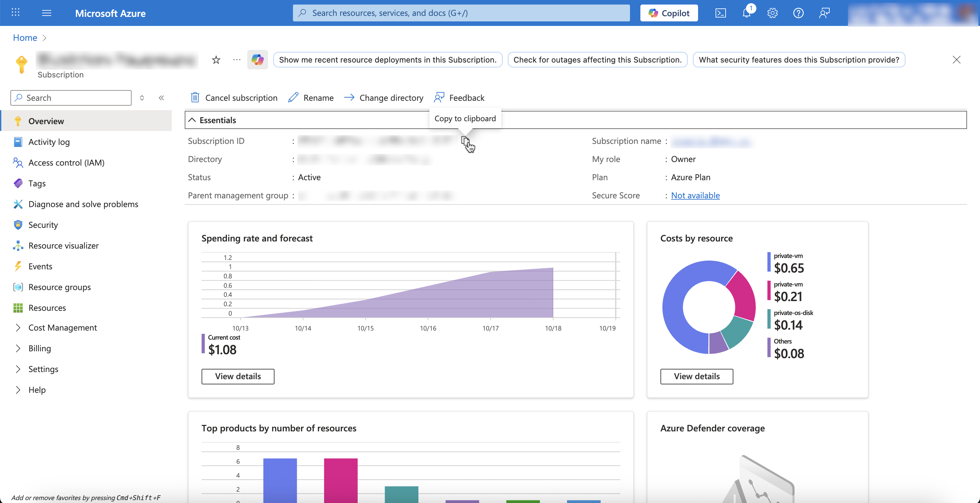Open the Azure portal hamburger menu
980x503 pixels.
pyautogui.click(x=46, y=13)
